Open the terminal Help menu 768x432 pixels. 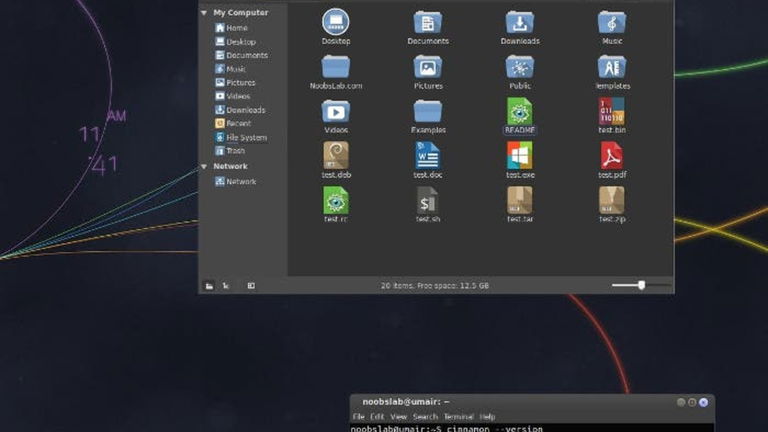click(487, 417)
